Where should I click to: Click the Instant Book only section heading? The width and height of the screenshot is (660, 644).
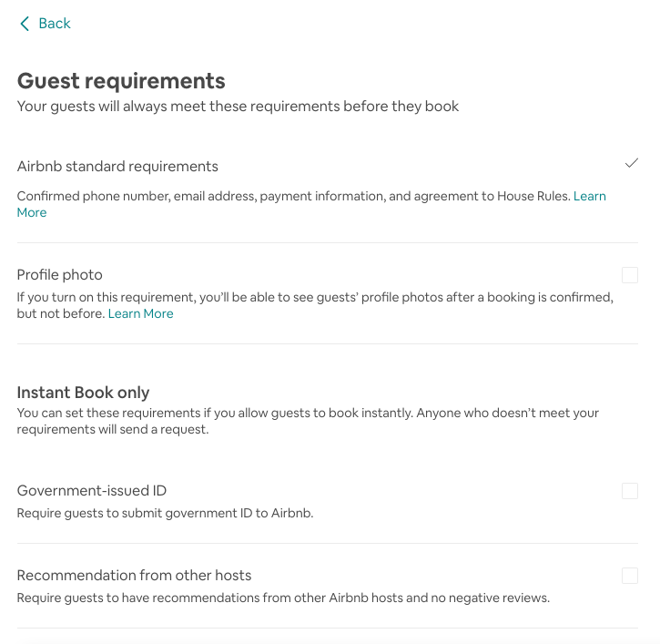[x=83, y=393]
